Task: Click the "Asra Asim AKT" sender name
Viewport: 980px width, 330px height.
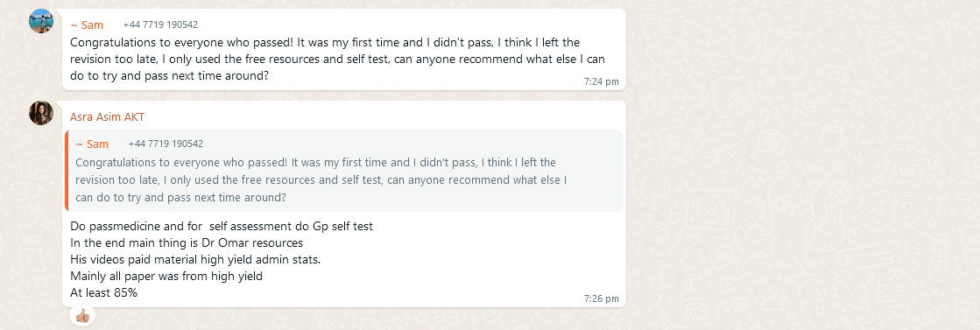Action: 108,117
